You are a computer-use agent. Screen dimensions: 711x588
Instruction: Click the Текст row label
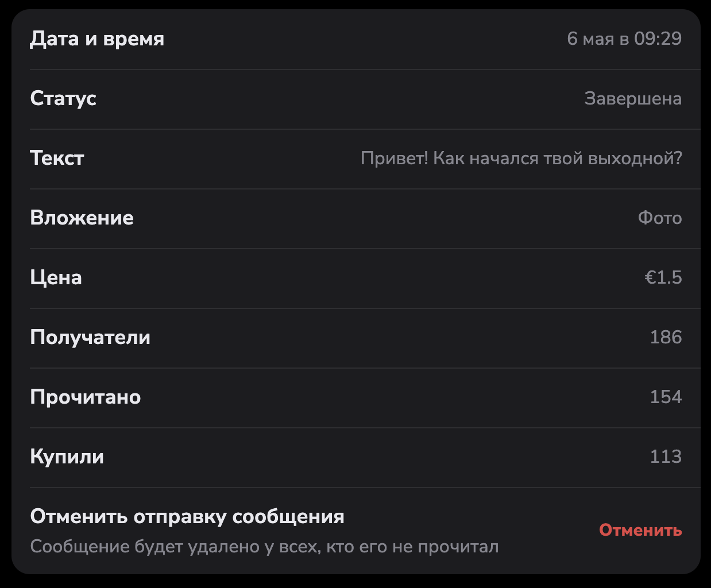[x=57, y=158]
